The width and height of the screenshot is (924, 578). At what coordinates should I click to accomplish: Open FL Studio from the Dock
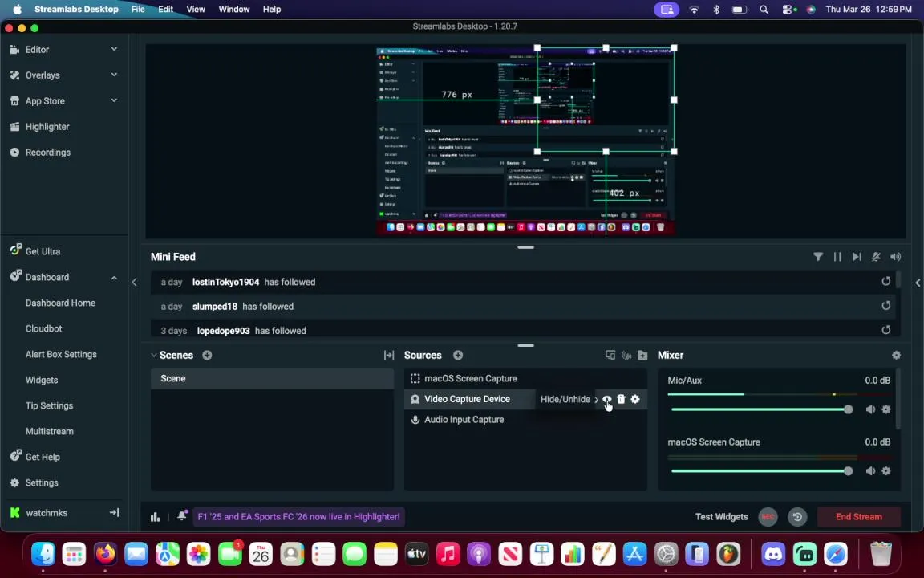pos(728,554)
